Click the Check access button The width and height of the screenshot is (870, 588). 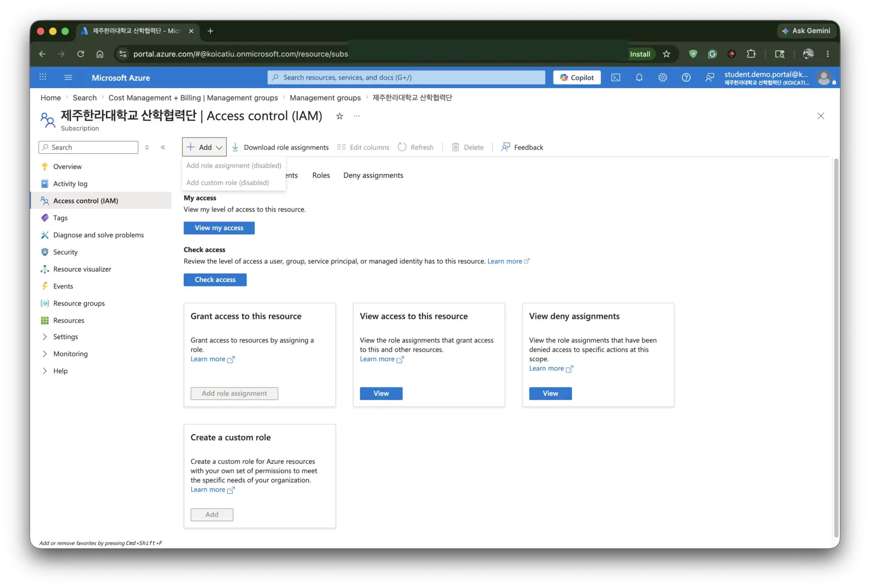[215, 280]
